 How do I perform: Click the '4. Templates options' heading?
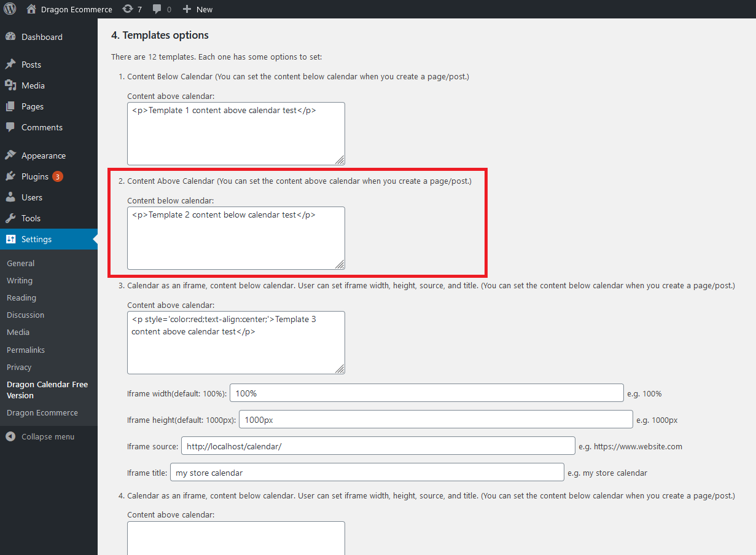(x=160, y=35)
